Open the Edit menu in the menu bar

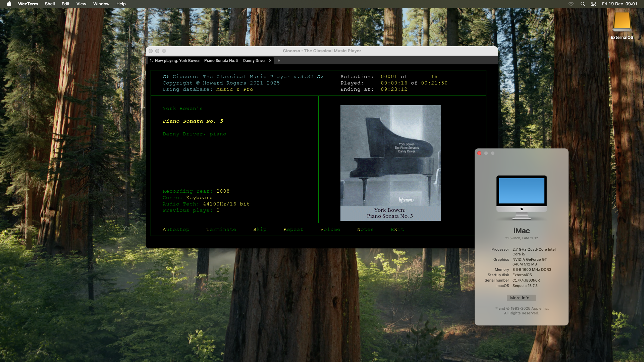tap(65, 4)
